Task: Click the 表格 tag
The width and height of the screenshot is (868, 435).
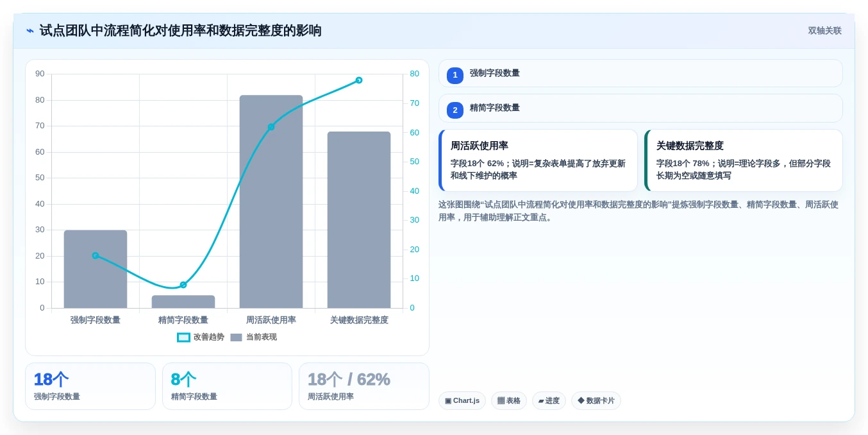Action: tap(509, 401)
